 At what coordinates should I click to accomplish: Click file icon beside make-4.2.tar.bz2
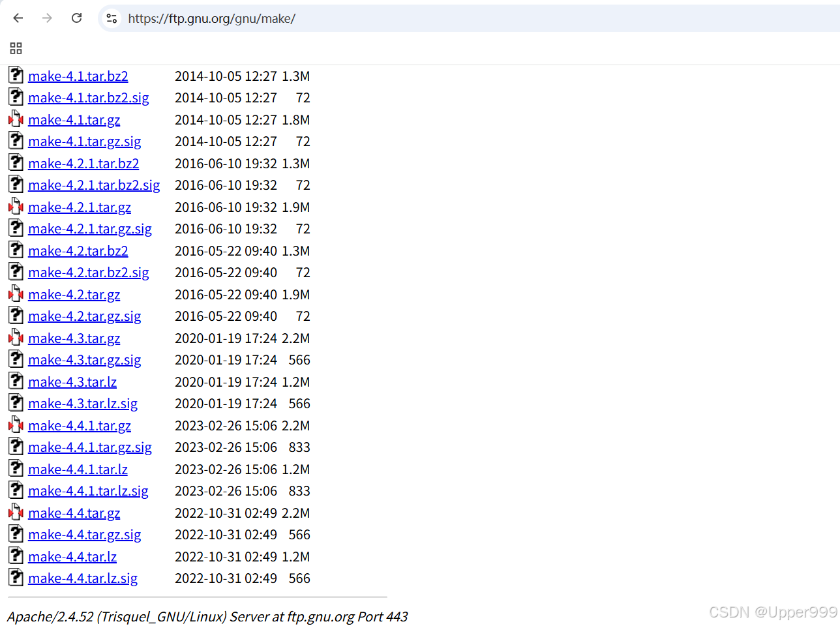pos(16,250)
